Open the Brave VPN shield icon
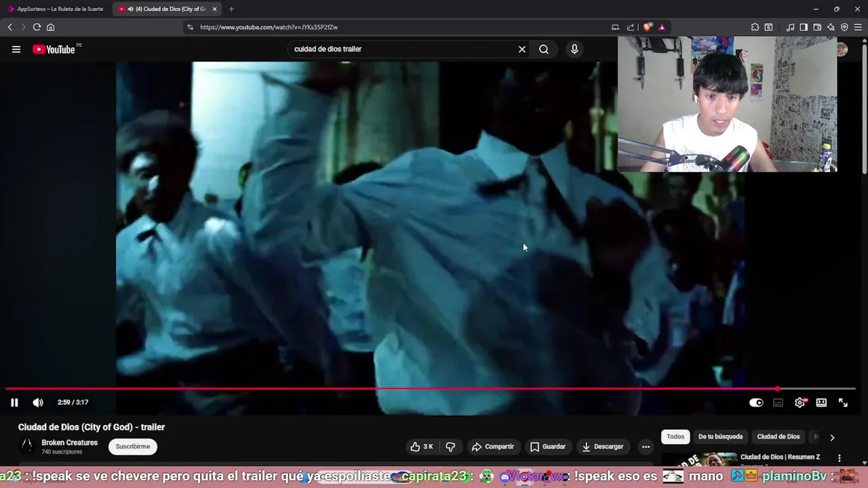This screenshot has height=488, width=868. [x=844, y=27]
